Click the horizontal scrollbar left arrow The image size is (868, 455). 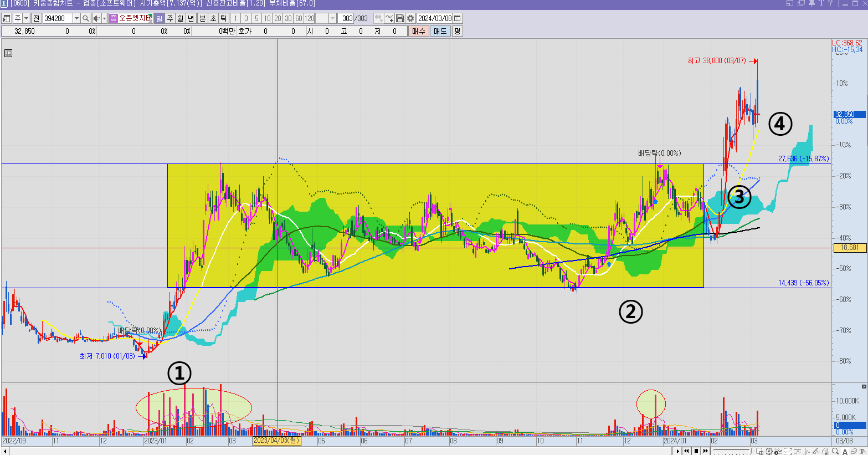(x=4, y=451)
